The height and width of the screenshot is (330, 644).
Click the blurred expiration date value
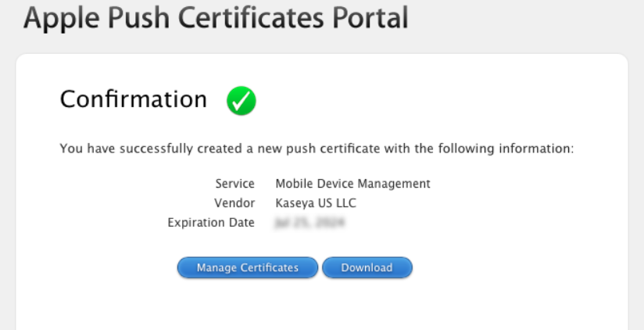point(310,223)
